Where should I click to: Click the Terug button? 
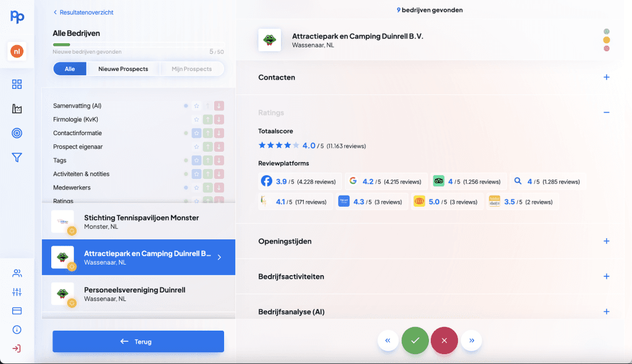coord(138,341)
